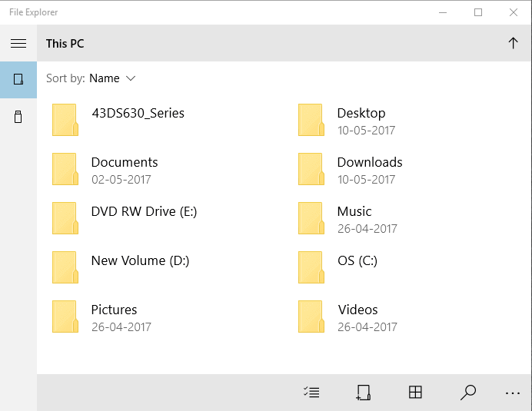
Task: Click the Pictures folder icon
Action: [65, 317]
